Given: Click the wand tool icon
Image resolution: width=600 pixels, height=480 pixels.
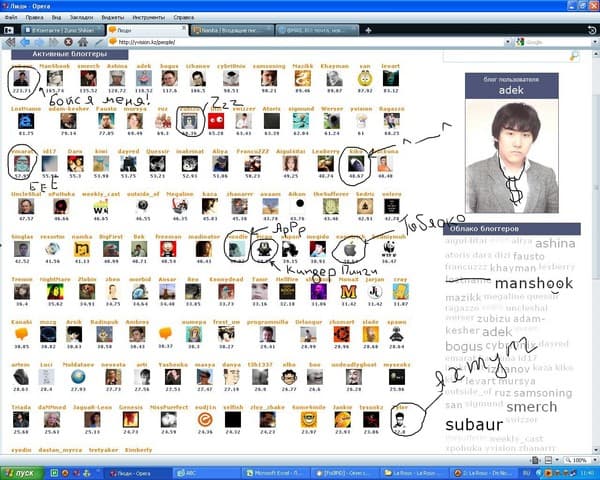Looking at the screenshot, I should [99, 42].
